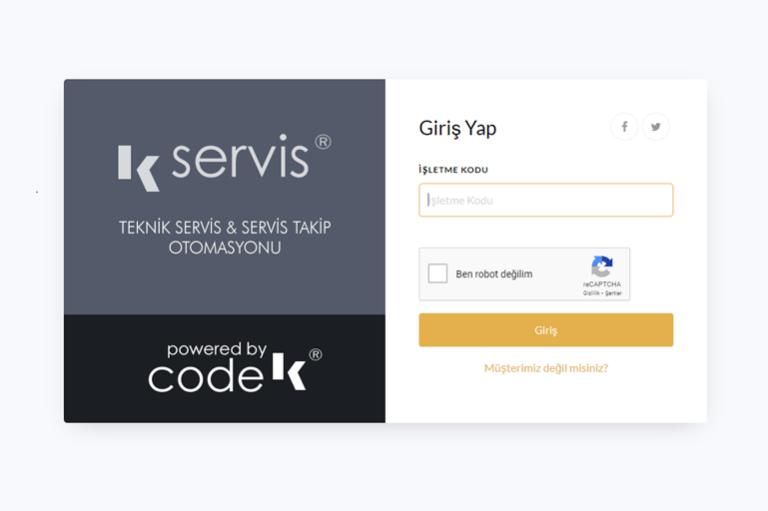Click the reCAPTCHA text label
The height and width of the screenshot is (511, 768).
tap(601, 284)
